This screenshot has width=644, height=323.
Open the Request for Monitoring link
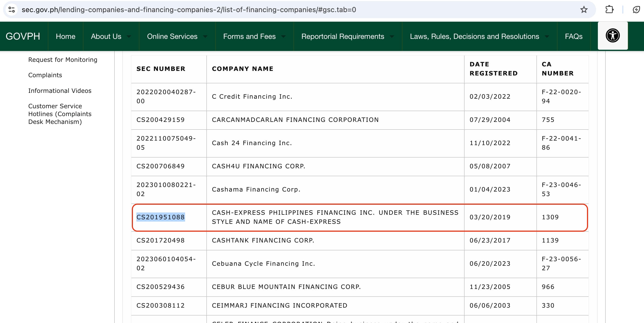pos(63,60)
